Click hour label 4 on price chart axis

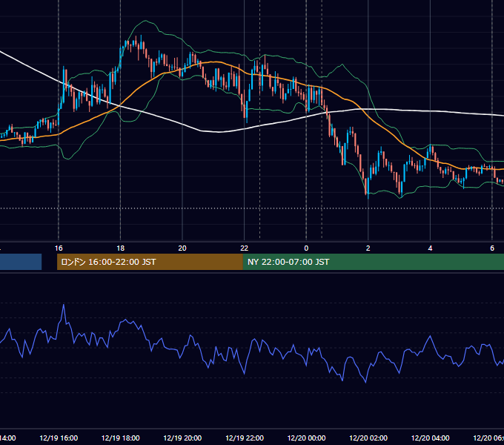(430, 248)
